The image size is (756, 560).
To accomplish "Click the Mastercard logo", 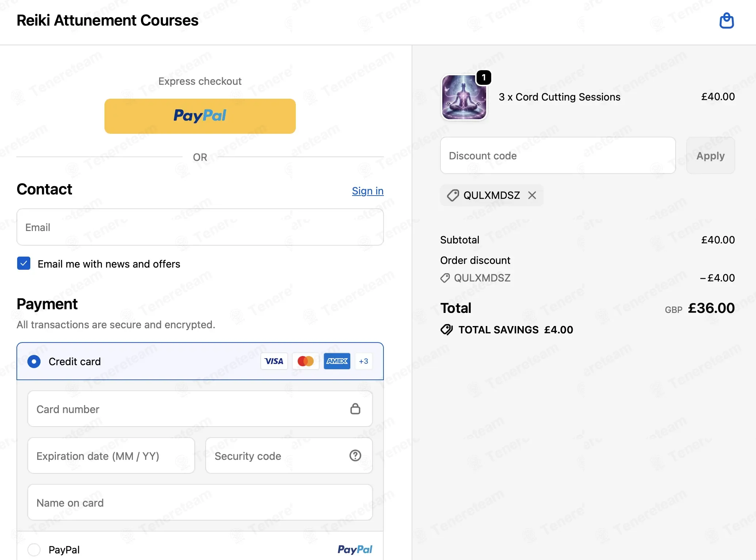I will (x=305, y=361).
